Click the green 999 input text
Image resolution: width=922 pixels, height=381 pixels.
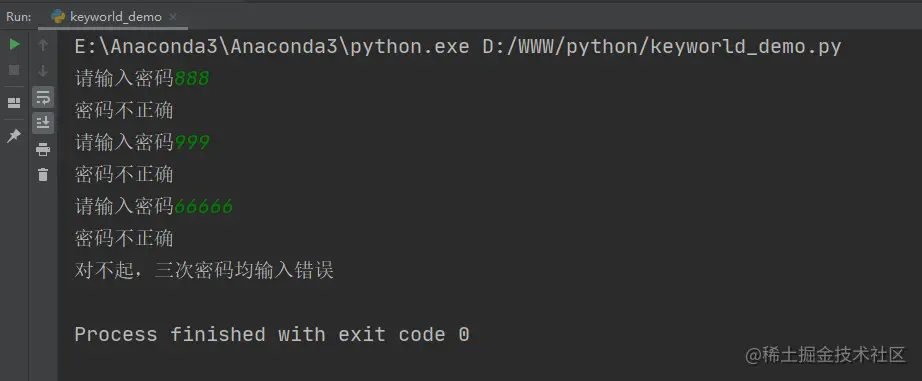(192, 142)
